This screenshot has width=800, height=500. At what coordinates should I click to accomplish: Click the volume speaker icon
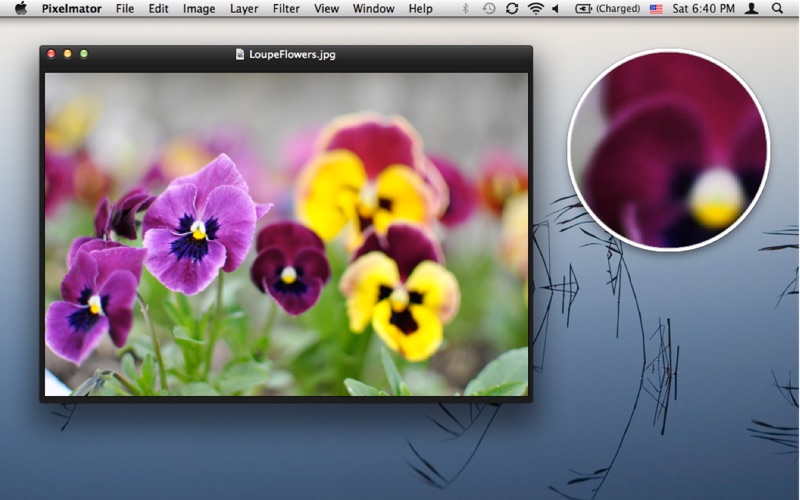click(556, 8)
